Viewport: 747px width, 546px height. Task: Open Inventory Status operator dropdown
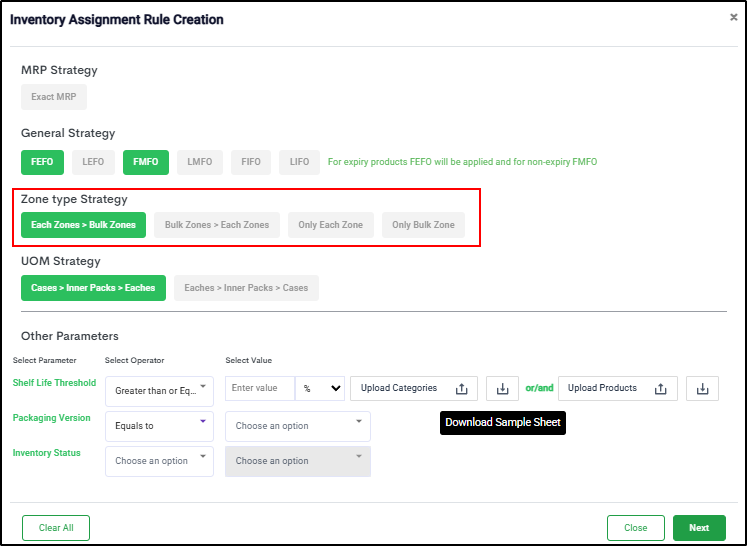pos(159,461)
